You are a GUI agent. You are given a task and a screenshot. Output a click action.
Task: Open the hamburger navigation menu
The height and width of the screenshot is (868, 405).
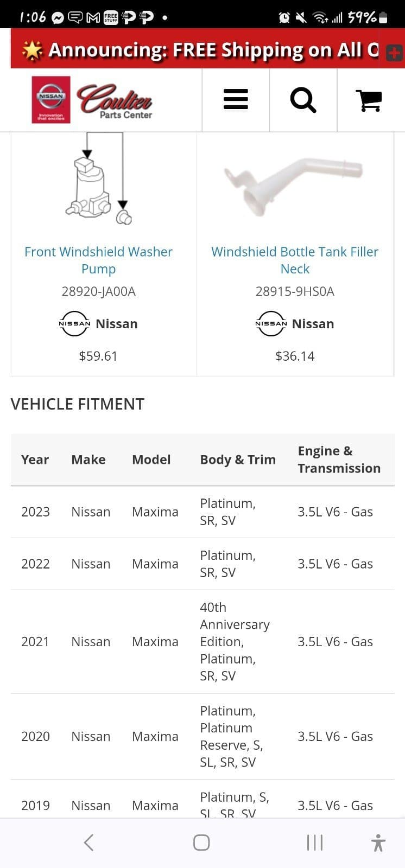point(235,100)
